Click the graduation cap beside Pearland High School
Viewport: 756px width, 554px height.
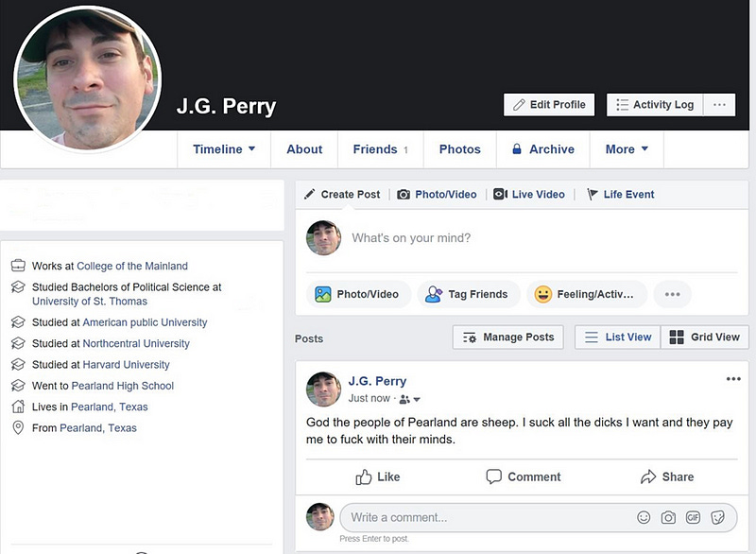(18, 386)
